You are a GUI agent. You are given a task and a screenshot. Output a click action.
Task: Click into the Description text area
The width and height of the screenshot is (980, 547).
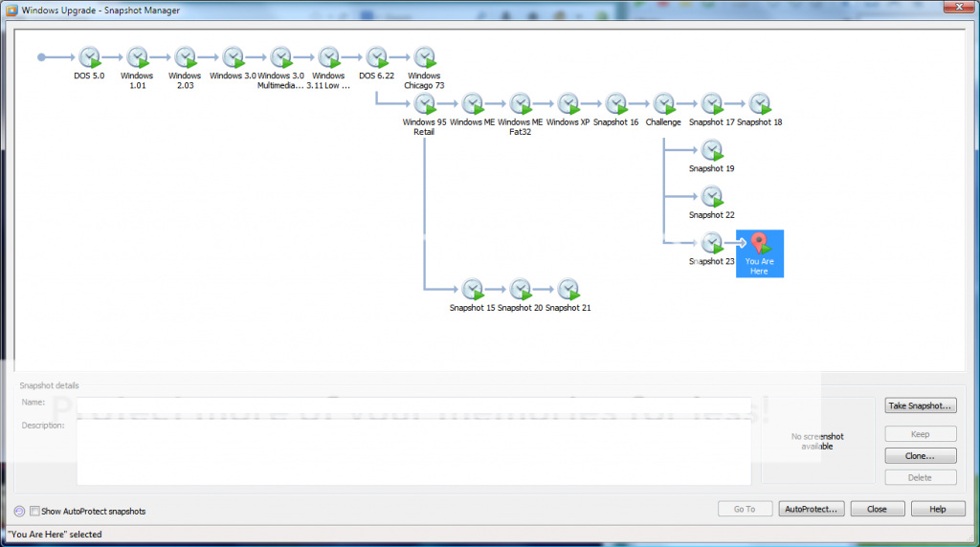click(413, 452)
